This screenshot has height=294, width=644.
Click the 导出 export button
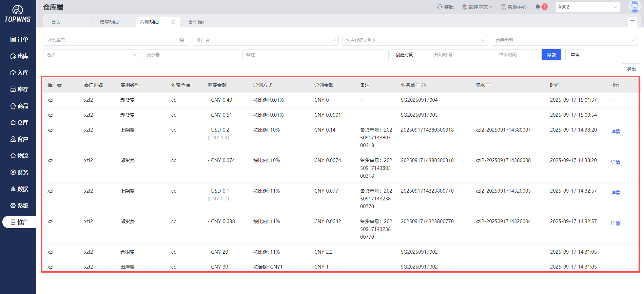click(x=631, y=69)
